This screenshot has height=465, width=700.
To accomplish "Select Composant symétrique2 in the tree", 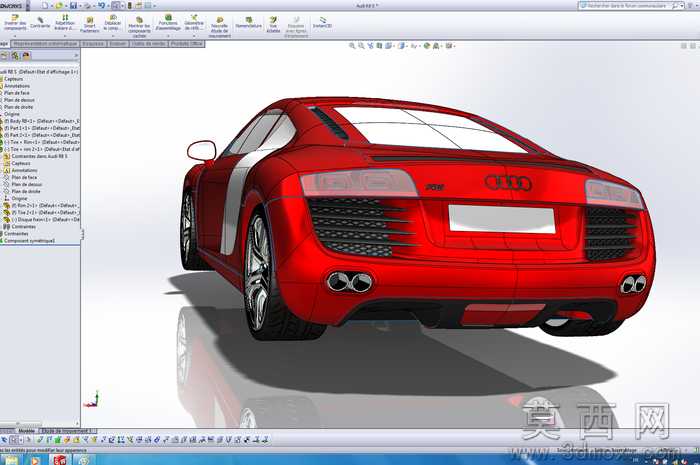I will [x=28, y=241].
